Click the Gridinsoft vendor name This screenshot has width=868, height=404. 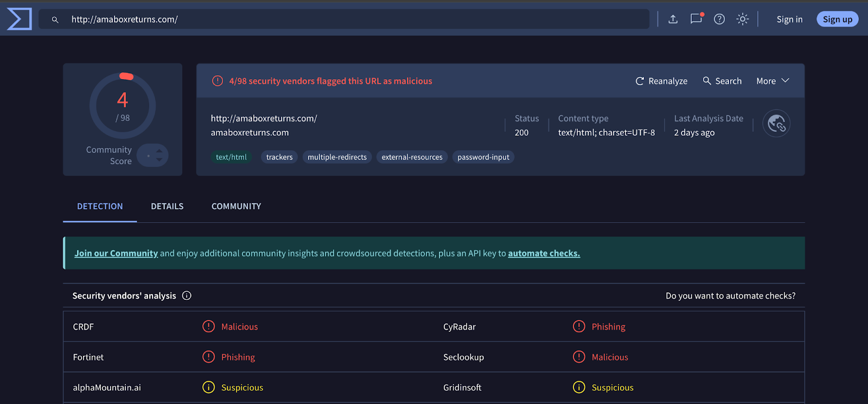tap(462, 387)
